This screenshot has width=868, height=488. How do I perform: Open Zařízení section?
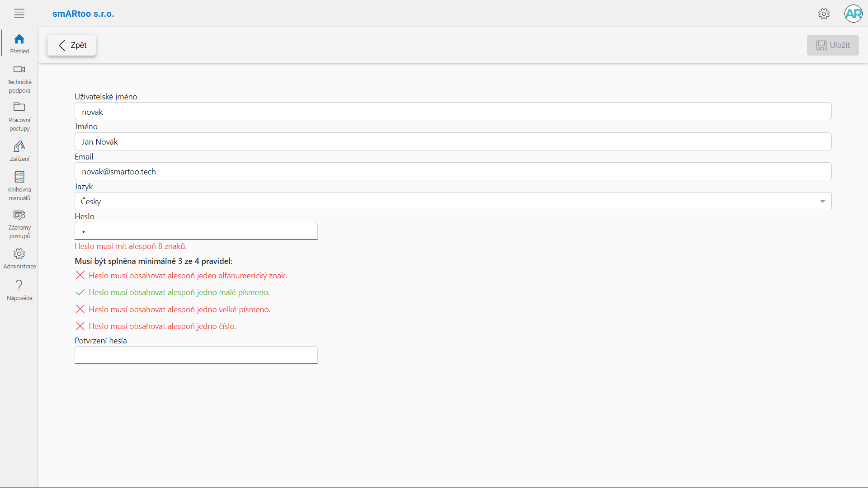click(19, 151)
